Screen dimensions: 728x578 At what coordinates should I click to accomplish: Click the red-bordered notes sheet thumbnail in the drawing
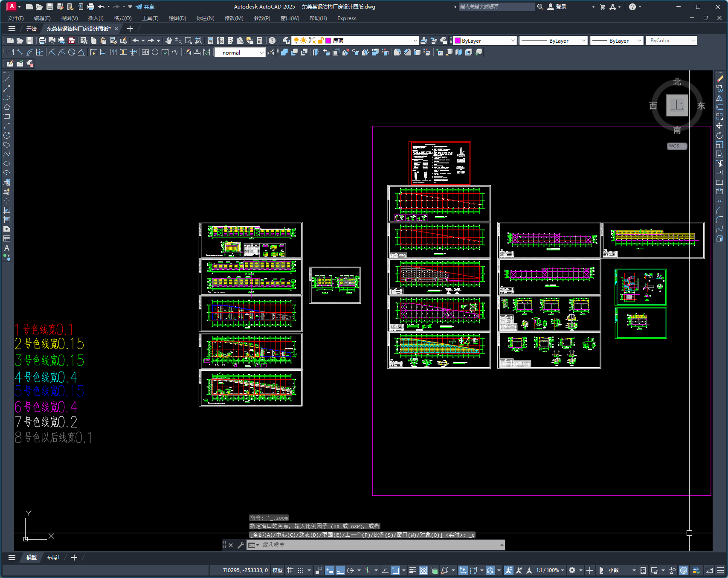click(440, 163)
